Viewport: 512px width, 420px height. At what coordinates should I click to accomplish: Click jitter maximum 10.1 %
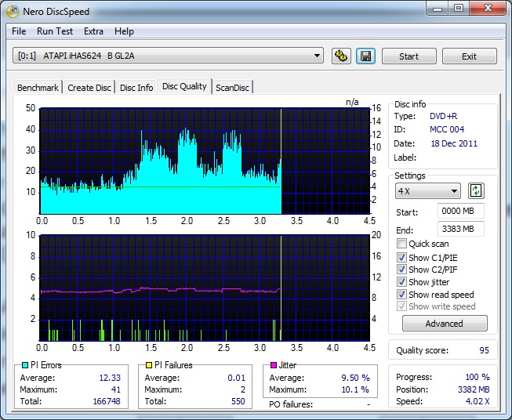pyautogui.click(x=356, y=389)
